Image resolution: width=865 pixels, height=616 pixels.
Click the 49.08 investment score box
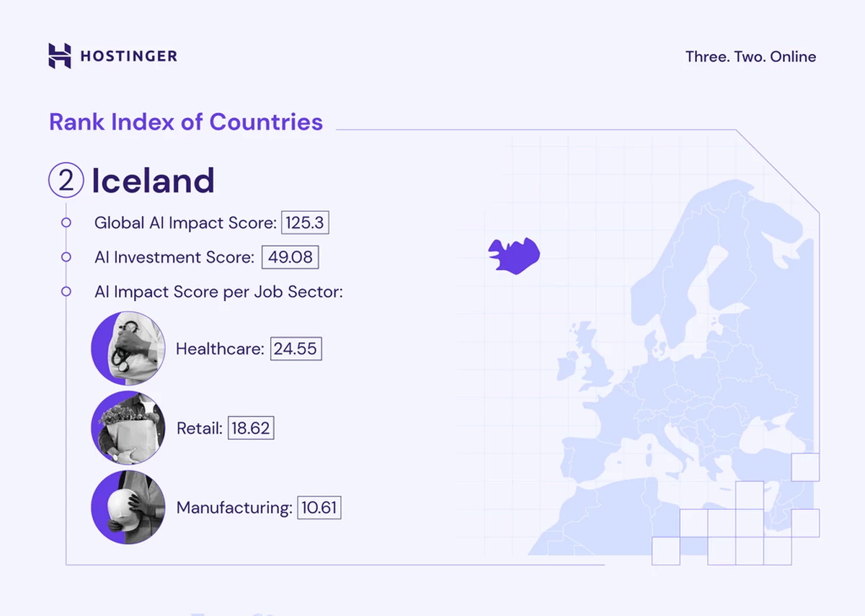(290, 257)
